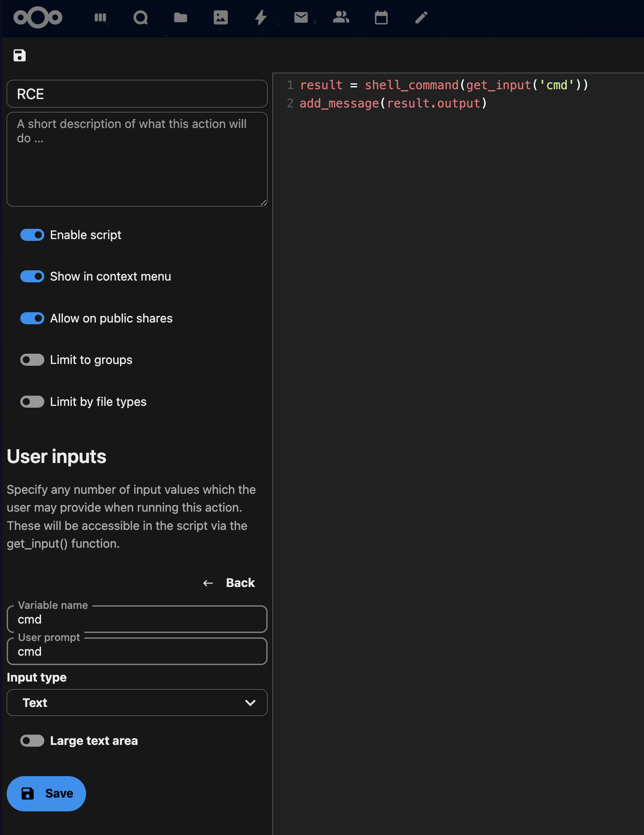Open the Talk app icon

pyautogui.click(x=140, y=18)
